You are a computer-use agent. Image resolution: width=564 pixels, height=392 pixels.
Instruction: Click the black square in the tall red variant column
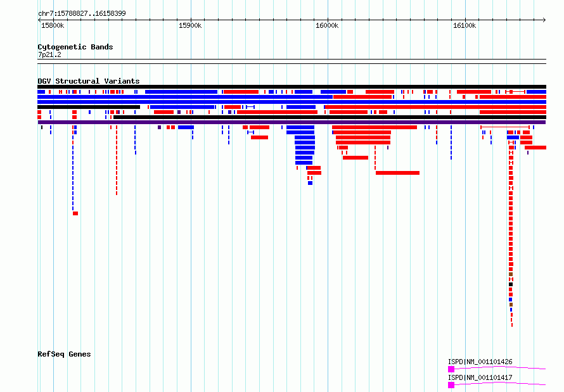click(x=511, y=284)
